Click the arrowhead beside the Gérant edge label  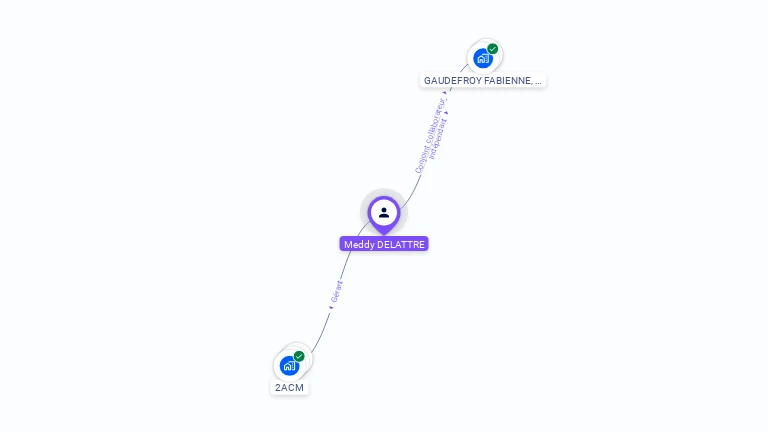click(x=331, y=308)
